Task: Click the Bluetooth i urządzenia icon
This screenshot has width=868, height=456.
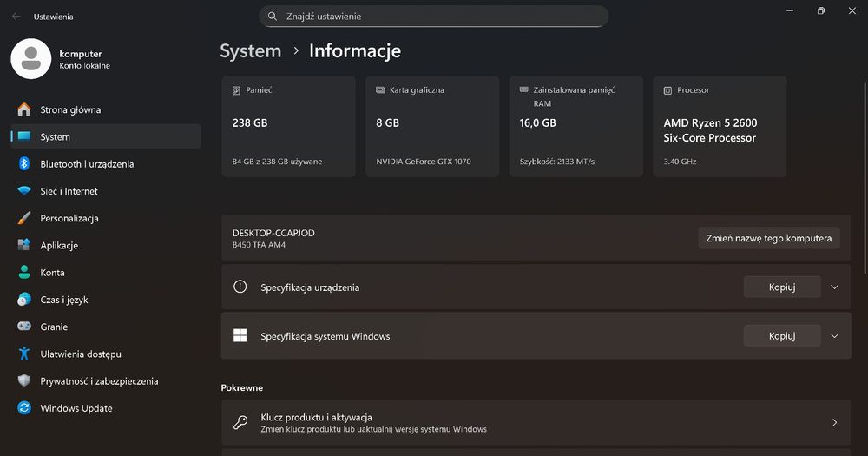Action: coord(24,164)
